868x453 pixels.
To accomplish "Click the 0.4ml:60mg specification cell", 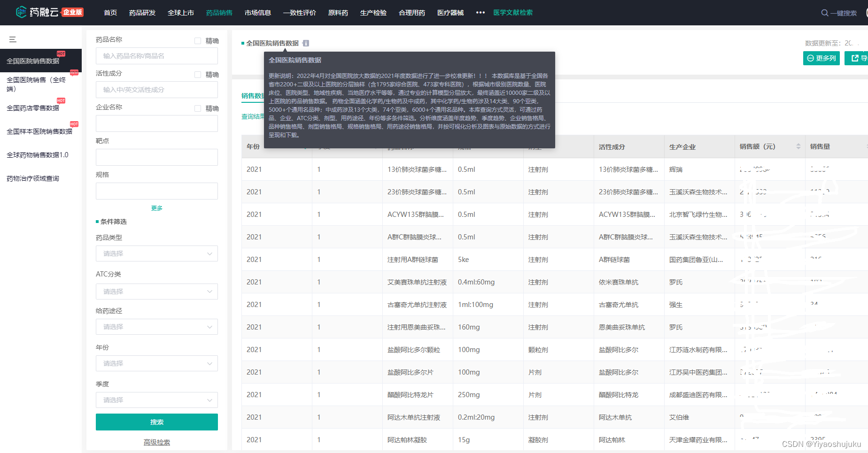I will tap(476, 282).
